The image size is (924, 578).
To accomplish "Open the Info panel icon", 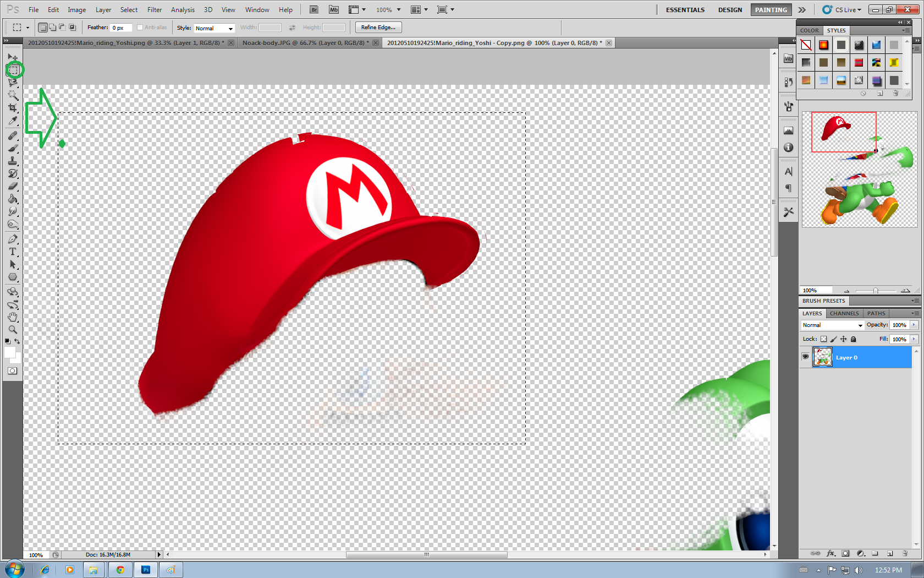I will [788, 148].
